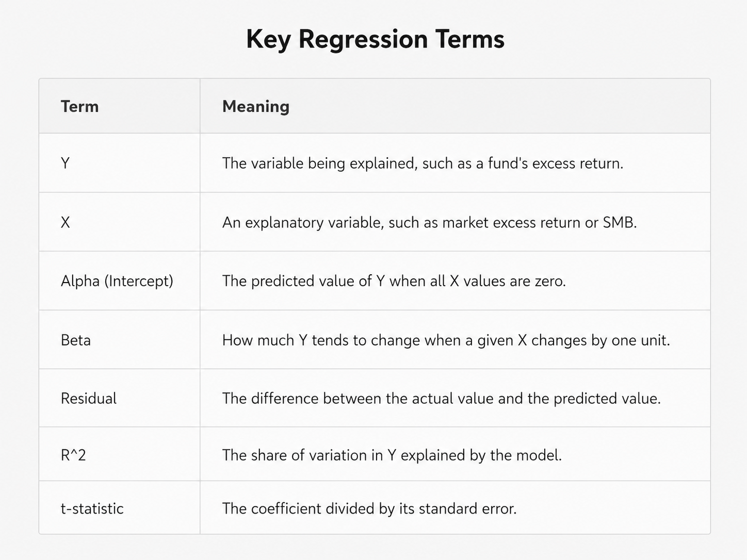Image resolution: width=747 pixels, height=560 pixels.
Task: Select the actual versus predicted difference text
Action: 441,399
